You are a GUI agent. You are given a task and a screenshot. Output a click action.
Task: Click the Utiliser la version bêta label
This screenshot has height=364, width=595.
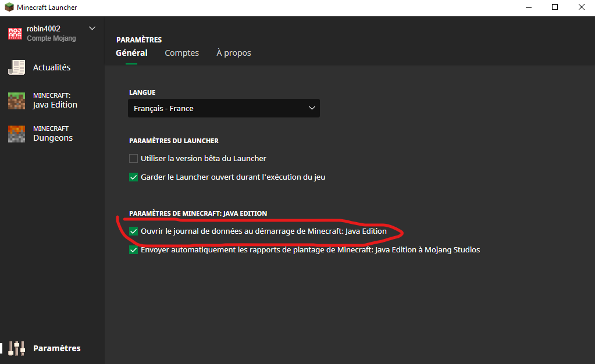(204, 158)
